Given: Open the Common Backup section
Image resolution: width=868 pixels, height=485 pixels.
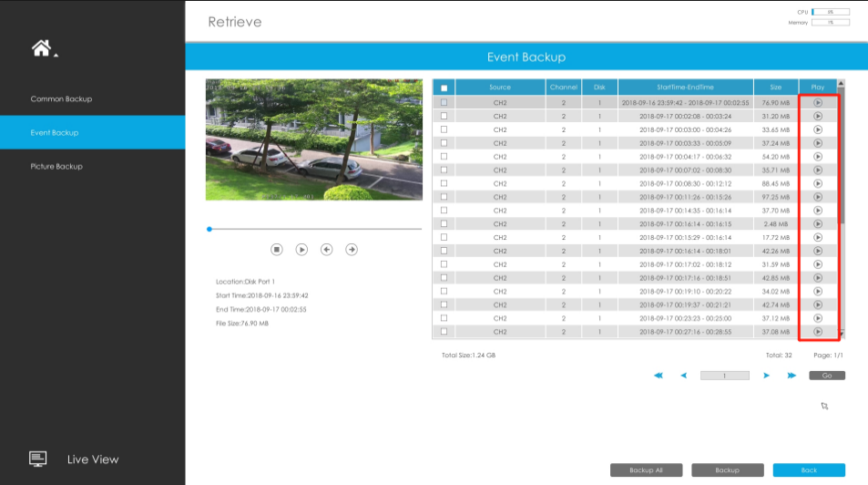Looking at the screenshot, I should (61, 98).
